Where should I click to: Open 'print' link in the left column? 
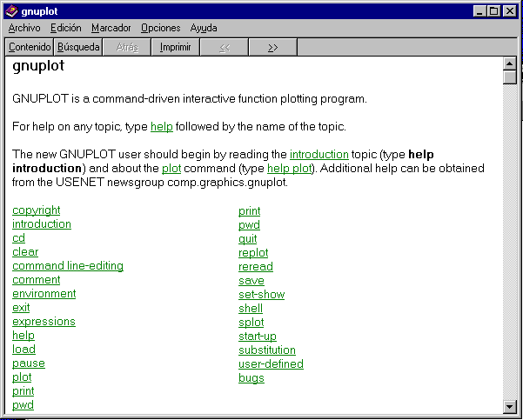pos(23,391)
